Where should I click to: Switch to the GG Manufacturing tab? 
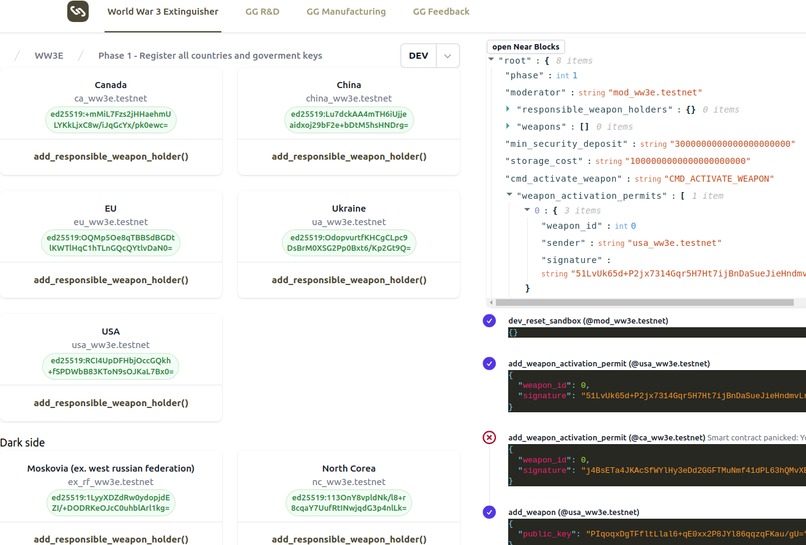[x=346, y=11]
